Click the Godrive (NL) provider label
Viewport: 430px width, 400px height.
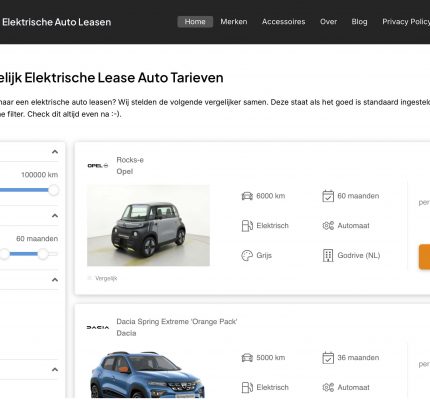click(359, 256)
